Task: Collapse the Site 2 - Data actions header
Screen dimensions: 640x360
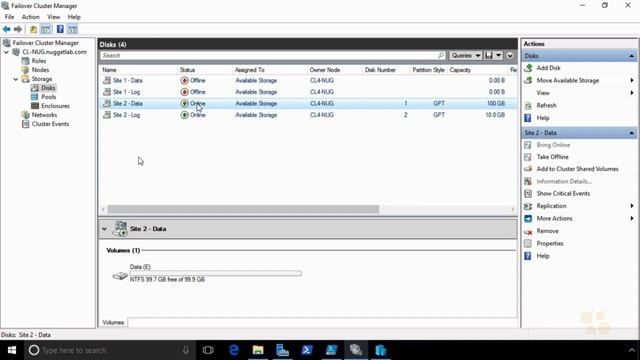Action: [x=631, y=133]
